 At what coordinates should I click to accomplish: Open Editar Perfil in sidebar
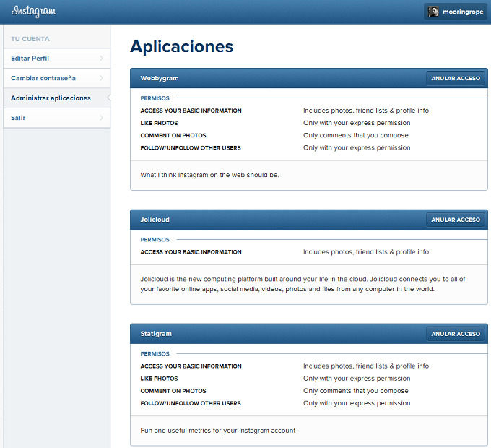[30, 58]
